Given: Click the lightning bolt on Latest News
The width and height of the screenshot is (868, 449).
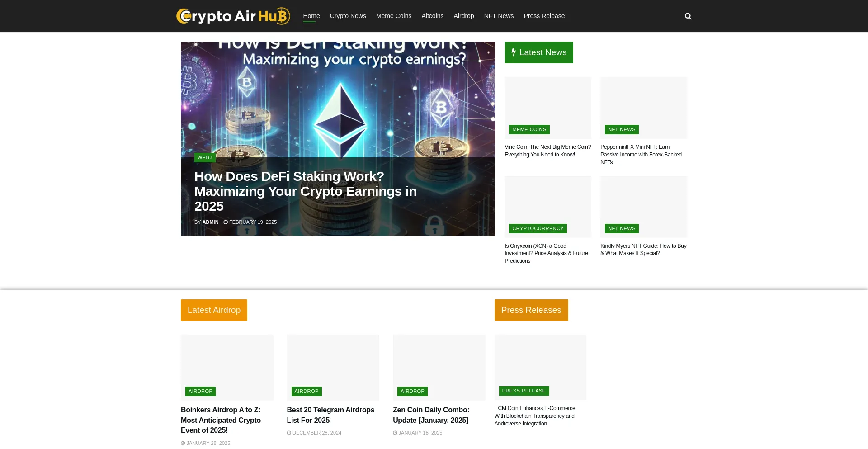Looking at the screenshot, I should (514, 52).
